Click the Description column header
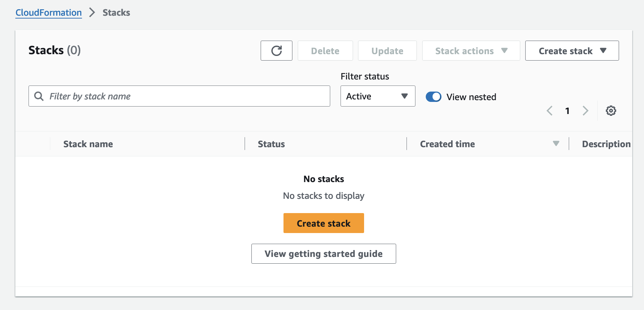Viewport: 644px width, 310px height. coord(606,144)
